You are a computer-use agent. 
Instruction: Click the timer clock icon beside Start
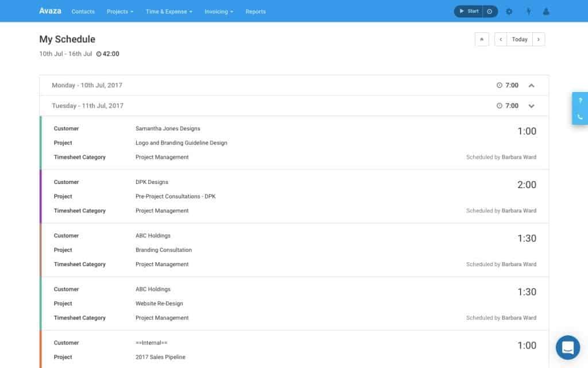click(490, 11)
